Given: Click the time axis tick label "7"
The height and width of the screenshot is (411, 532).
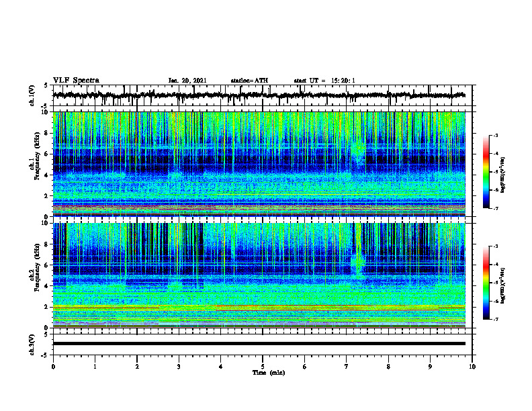Looking at the screenshot, I should click(x=347, y=367).
